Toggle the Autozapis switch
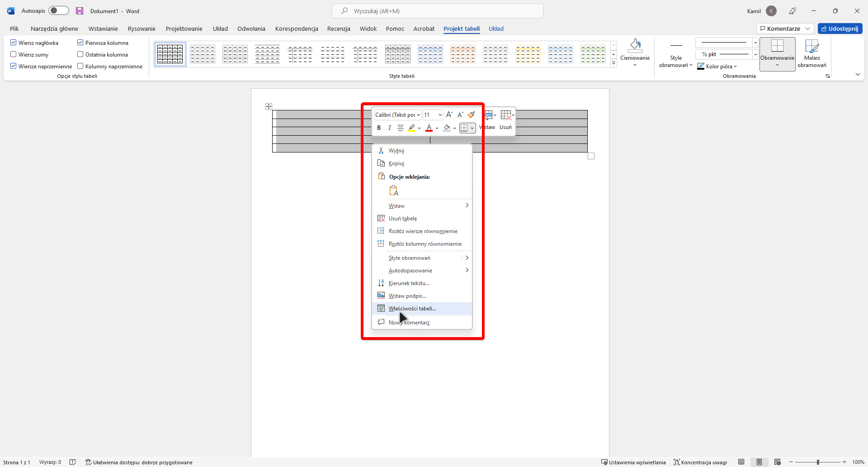868x467 pixels. 59,10
